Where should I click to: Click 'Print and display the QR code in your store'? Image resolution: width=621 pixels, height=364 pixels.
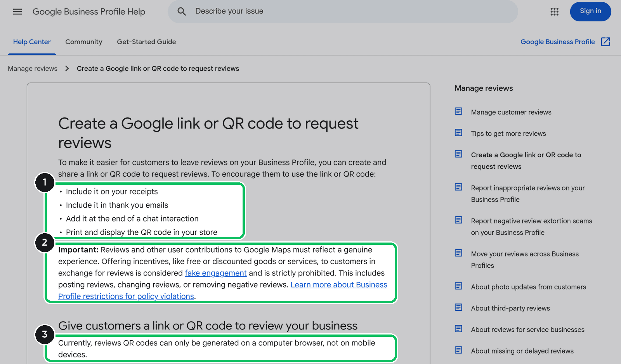[x=142, y=232]
